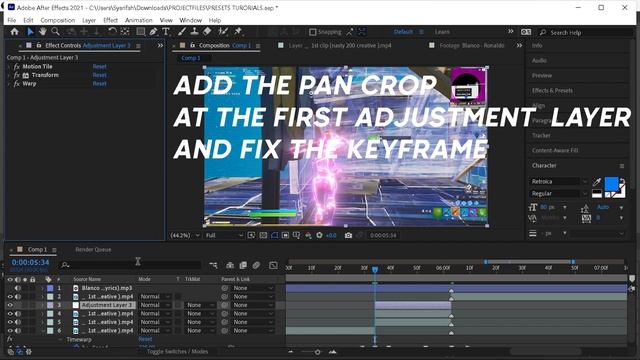Image resolution: width=640 pixels, height=360 pixels.
Task: Select the Rotation tool
Action: click(x=112, y=31)
